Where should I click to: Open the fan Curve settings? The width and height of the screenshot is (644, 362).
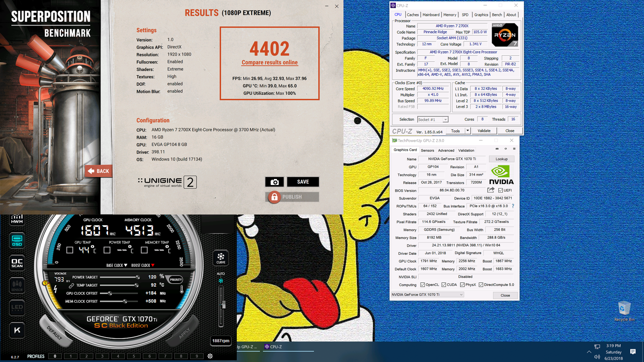[221, 258]
